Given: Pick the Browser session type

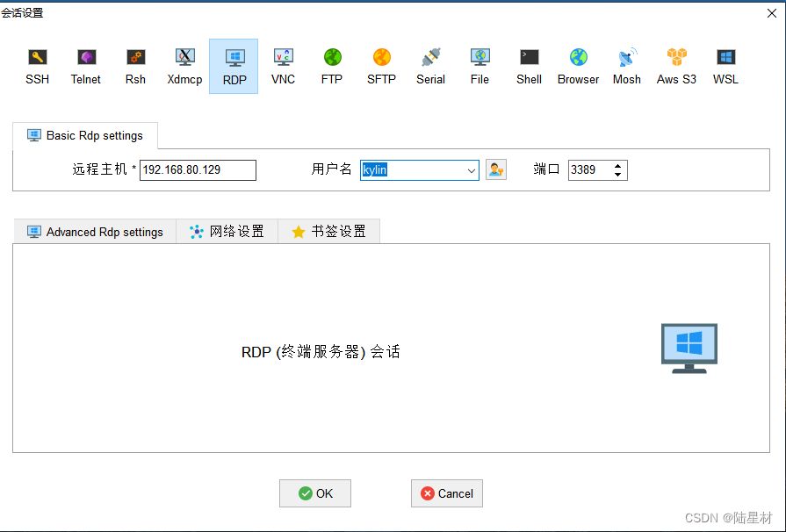Looking at the screenshot, I should tap(578, 67).
